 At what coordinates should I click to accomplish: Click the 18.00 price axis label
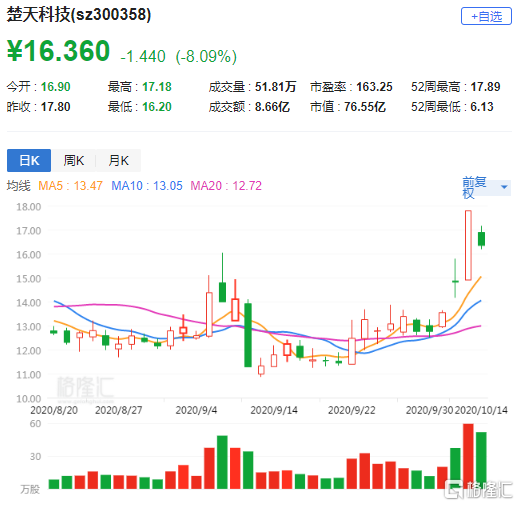click(x=29, y=207)
